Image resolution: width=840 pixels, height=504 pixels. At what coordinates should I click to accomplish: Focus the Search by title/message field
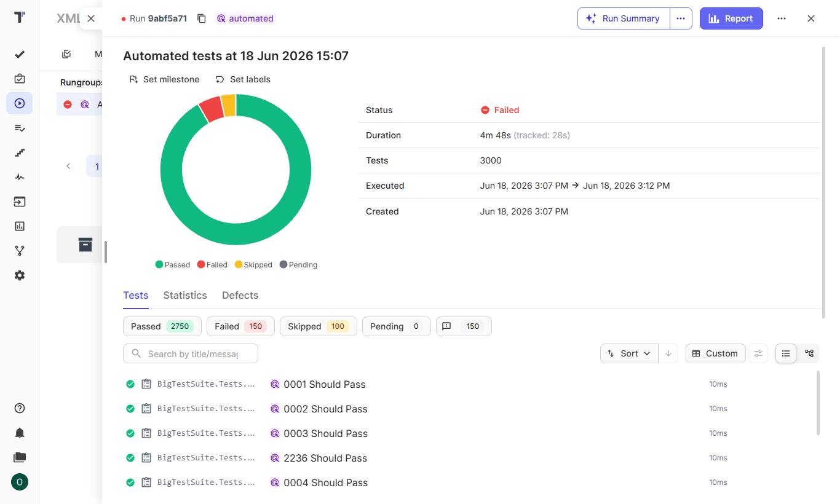click(x=191, y=353)
